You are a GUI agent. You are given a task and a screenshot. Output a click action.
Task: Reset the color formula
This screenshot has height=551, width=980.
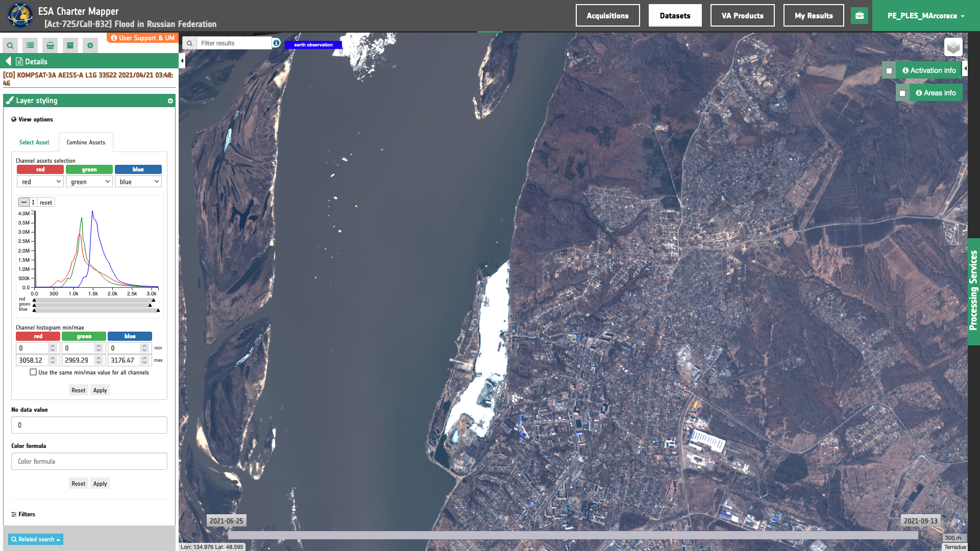tap(79, 484)
